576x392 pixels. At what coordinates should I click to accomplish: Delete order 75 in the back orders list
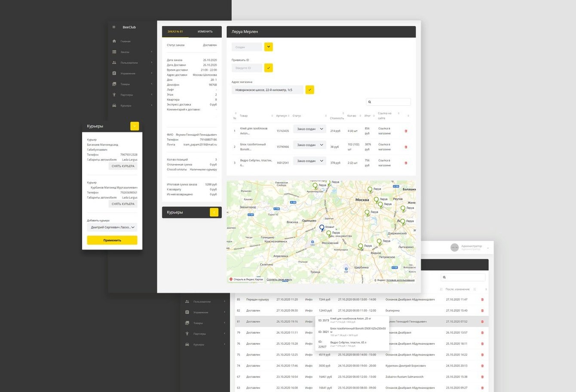click(482, 355)
